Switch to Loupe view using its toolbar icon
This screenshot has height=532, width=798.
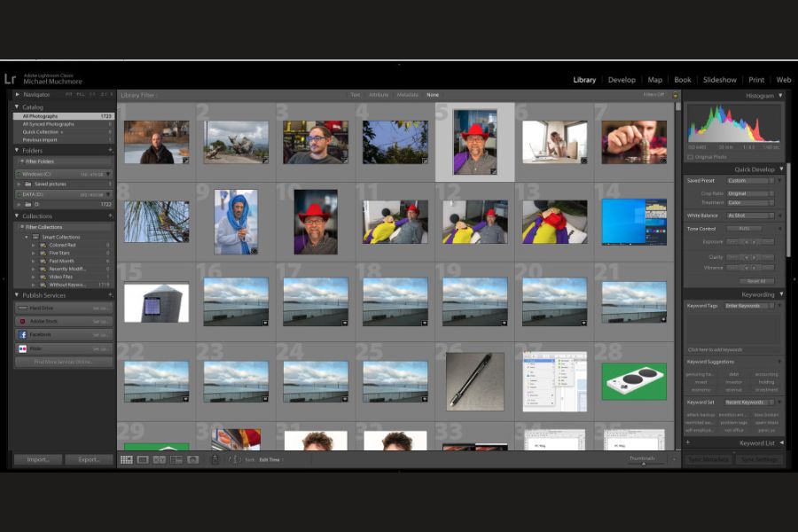pos(141,459)
